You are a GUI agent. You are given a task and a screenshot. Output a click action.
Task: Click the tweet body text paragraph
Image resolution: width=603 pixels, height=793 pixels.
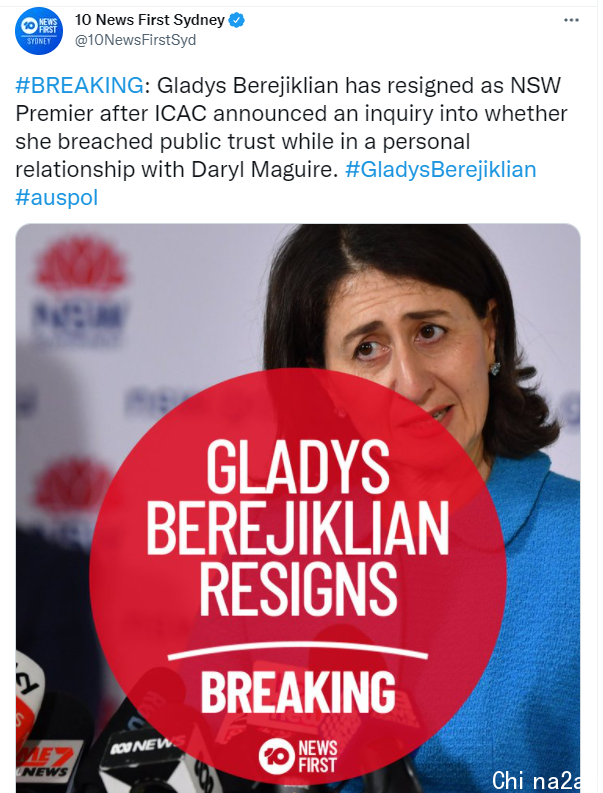pos(291,141)
